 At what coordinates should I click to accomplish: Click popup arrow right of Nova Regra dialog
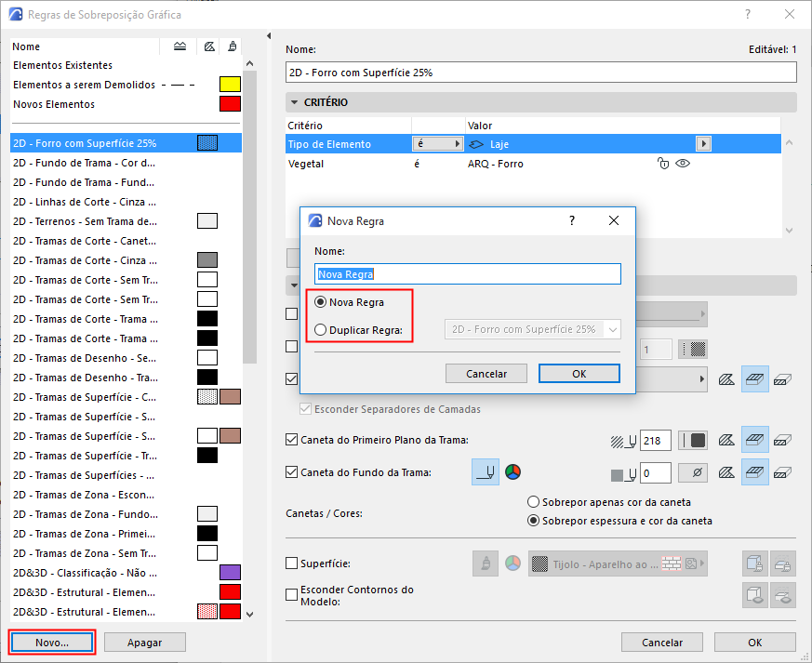point(701,378)
